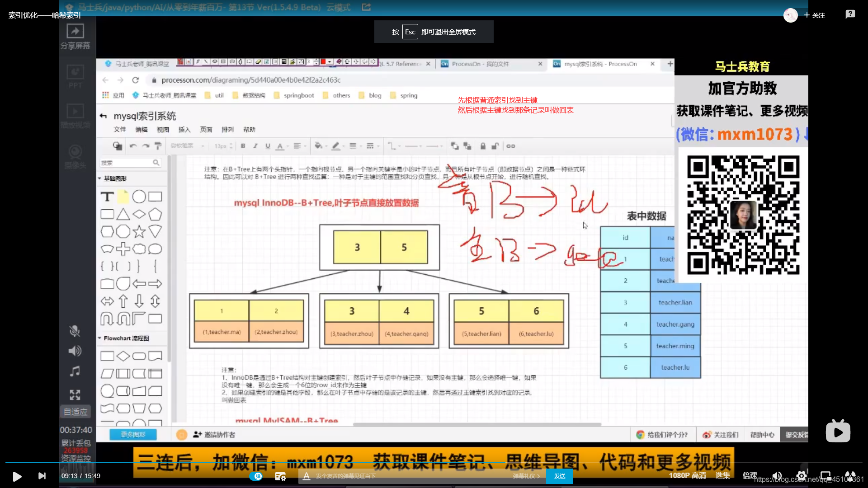Collapse the 基础图形 shapes section
Viewport: 868px width, 488px height.
(113, 178)
